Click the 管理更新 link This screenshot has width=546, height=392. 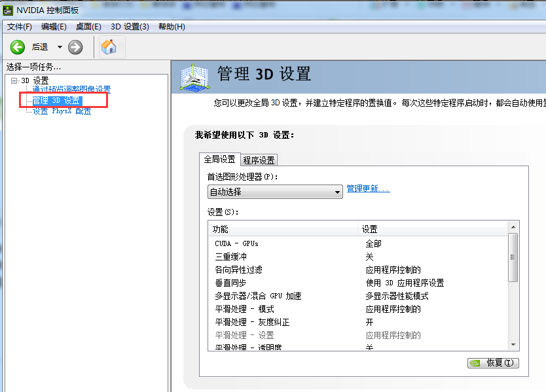(369, 188)
